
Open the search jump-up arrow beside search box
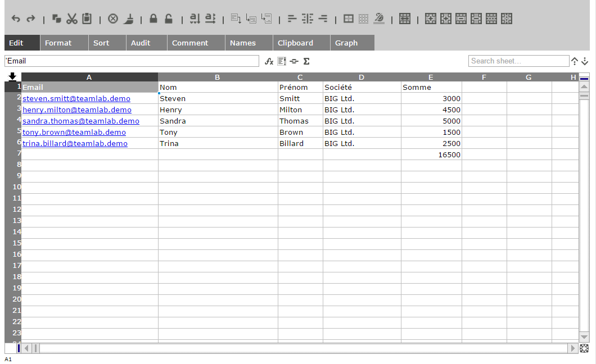point(575,61)
